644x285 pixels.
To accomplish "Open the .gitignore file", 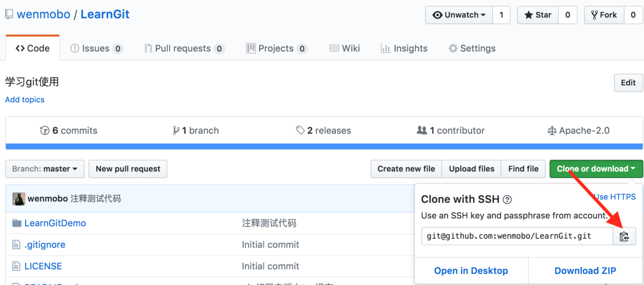I will click(45, 244).
